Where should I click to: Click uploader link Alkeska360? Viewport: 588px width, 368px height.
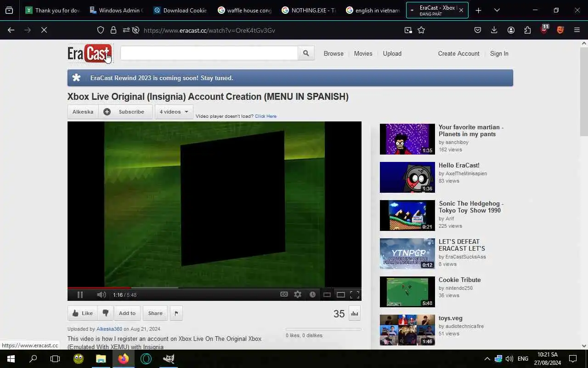(x=109, y=329)
